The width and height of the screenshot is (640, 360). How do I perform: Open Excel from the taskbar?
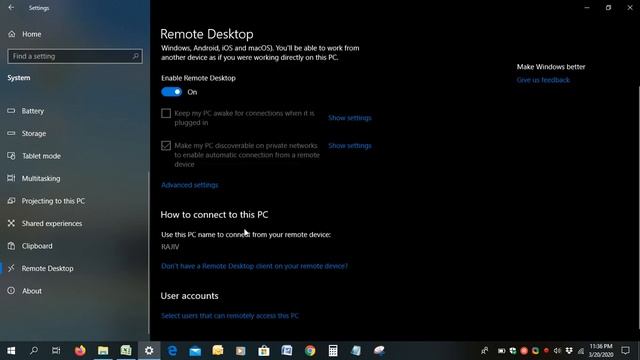pyautogui.click(x=126, y=351)
